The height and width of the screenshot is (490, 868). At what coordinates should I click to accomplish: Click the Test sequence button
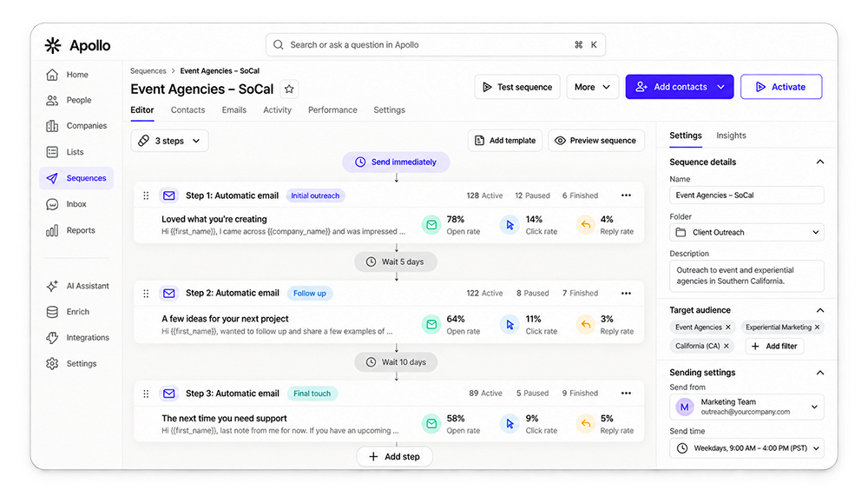(517, 87)
